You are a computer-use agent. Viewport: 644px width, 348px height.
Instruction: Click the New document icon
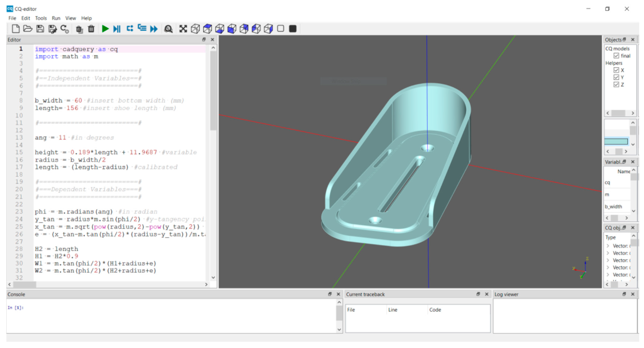point(16,29)
